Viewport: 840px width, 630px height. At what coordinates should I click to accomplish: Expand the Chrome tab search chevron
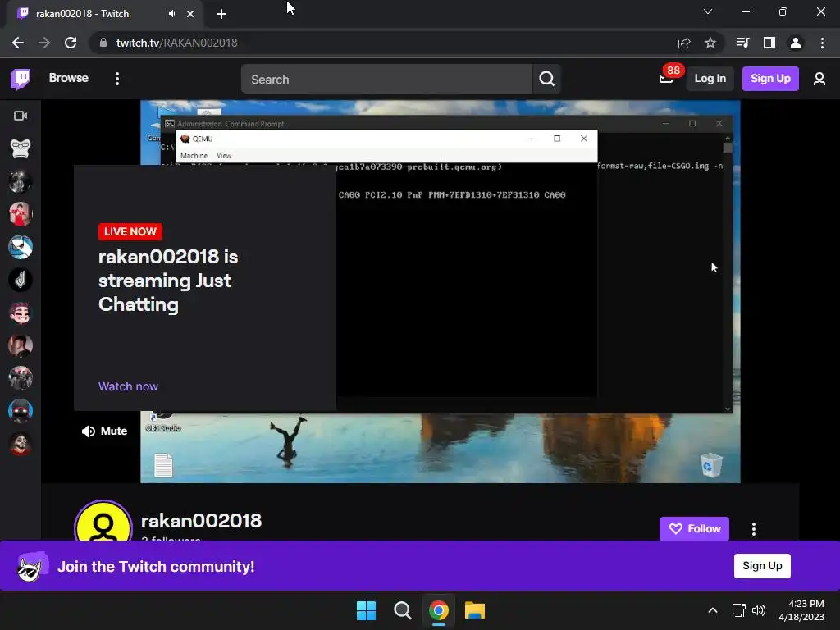708,11
